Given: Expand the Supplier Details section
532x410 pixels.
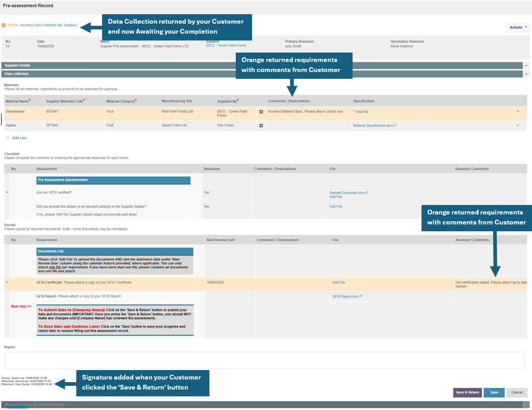Looking at the screenshot, I should point(526,65).
